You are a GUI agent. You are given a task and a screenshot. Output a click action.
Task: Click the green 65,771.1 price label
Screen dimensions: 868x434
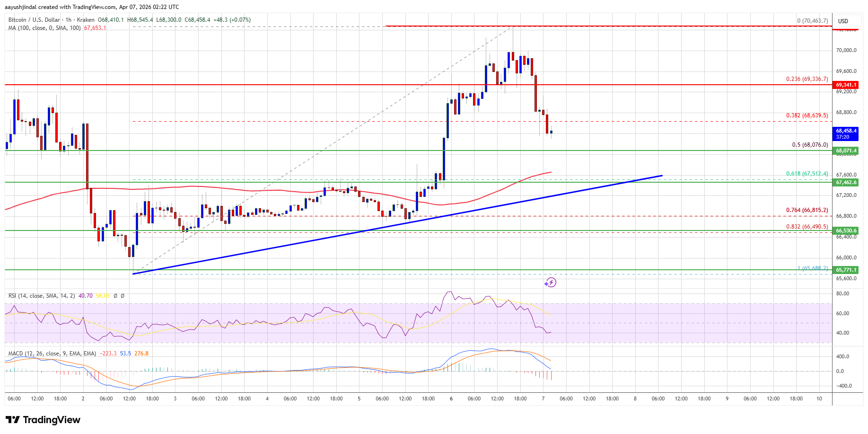[846, 270]
